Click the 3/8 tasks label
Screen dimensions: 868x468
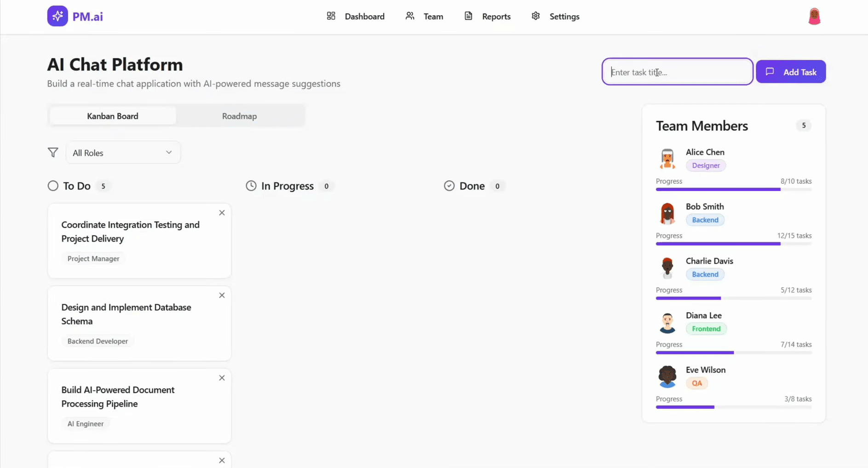click(x=798, y=399)
